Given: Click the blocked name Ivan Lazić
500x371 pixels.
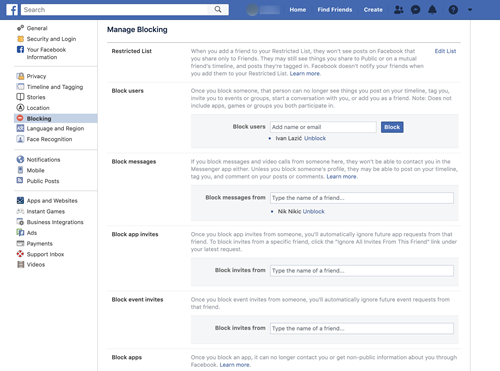Looking at the screenshot, I should 289,138.
